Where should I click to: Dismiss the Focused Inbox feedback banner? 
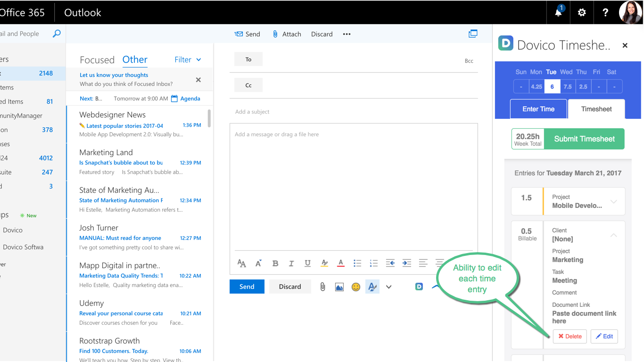click(198, 80)
